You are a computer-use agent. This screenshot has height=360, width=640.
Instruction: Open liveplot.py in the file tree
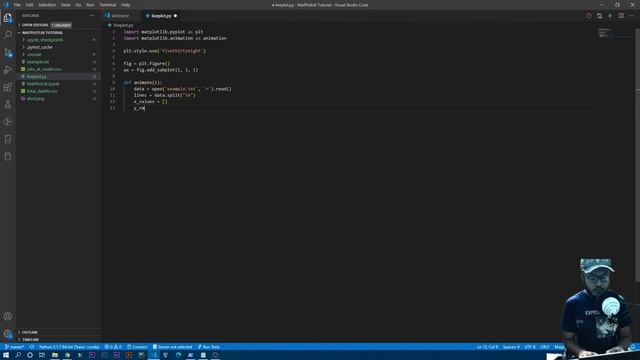(37, 77)
